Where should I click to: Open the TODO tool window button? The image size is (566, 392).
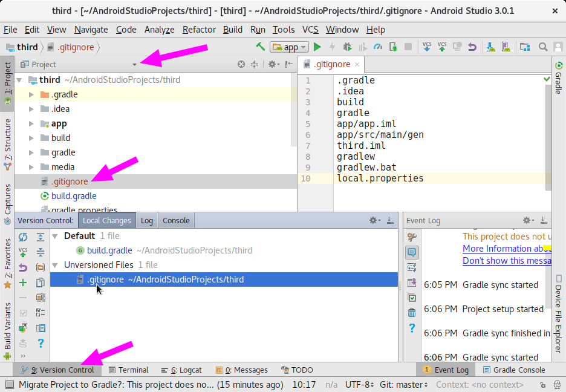click(297, 370)
